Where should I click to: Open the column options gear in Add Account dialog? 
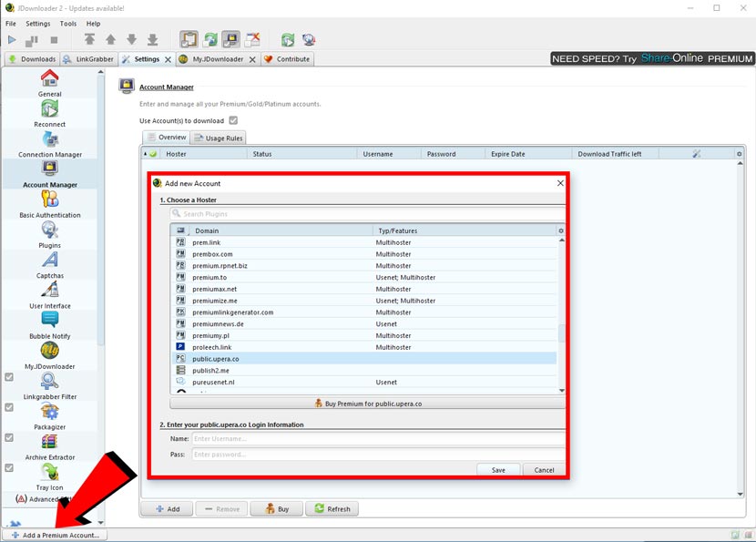pos(560,232)
